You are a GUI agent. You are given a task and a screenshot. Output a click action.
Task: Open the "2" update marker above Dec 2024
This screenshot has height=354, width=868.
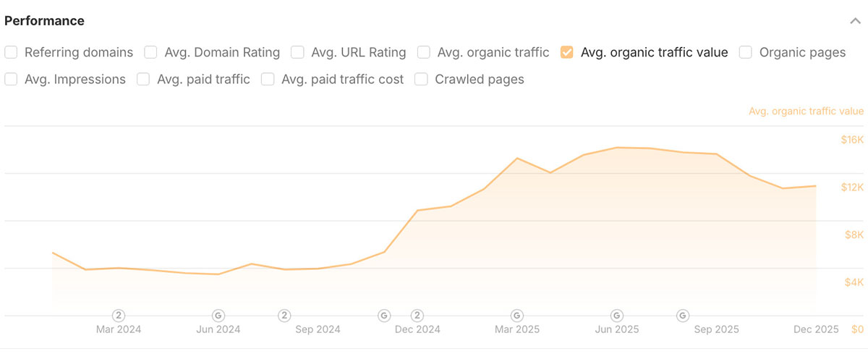click(x=417, y=316)
